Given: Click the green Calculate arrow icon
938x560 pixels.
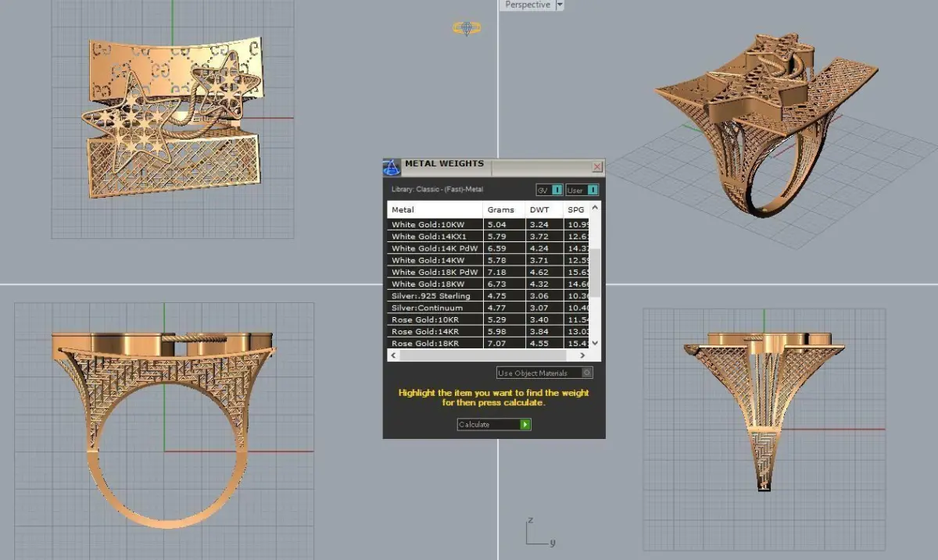Looking at the screenshot, I should [525, 425].
